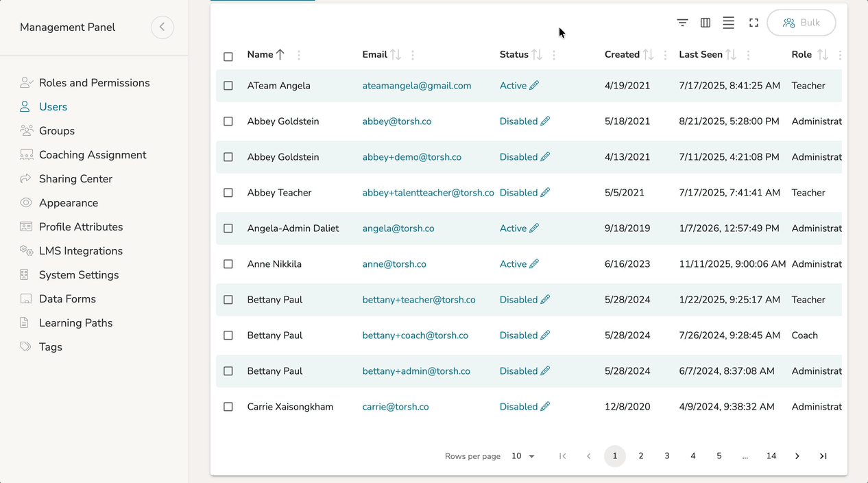Open the column chooser icon
Viewport: 868px width, 483px height.
tap(706, 23)
